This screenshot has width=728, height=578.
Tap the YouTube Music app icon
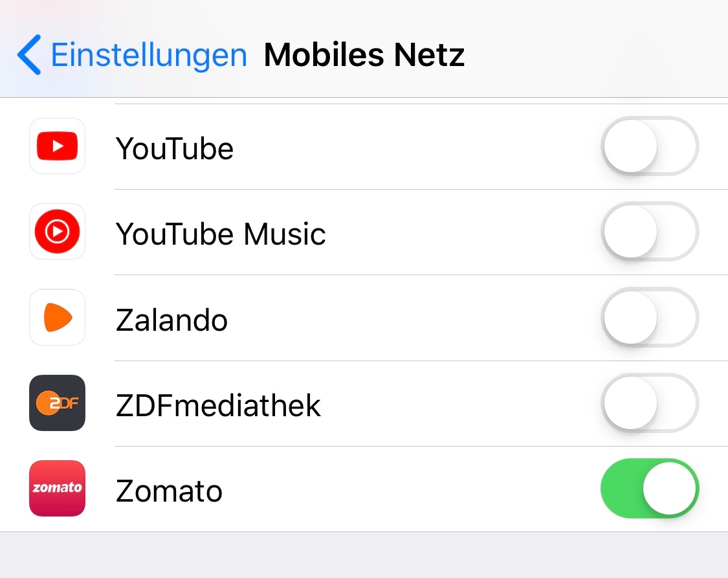pos(57,231)
